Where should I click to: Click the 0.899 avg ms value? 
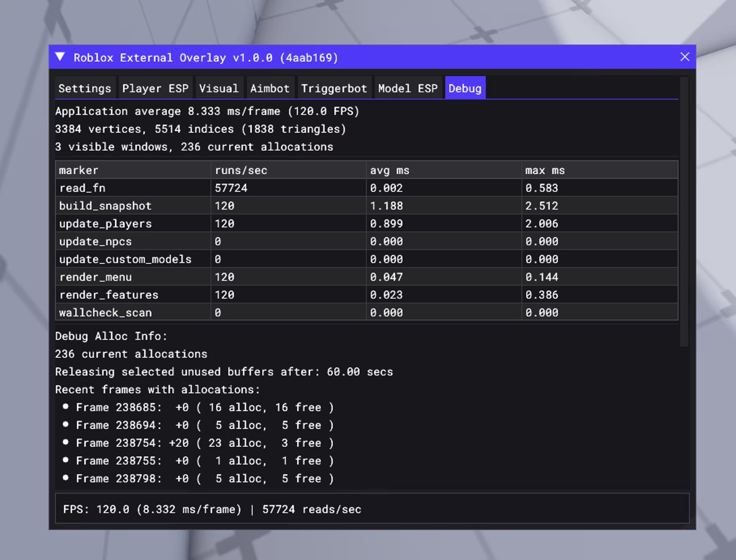(386, 224)
